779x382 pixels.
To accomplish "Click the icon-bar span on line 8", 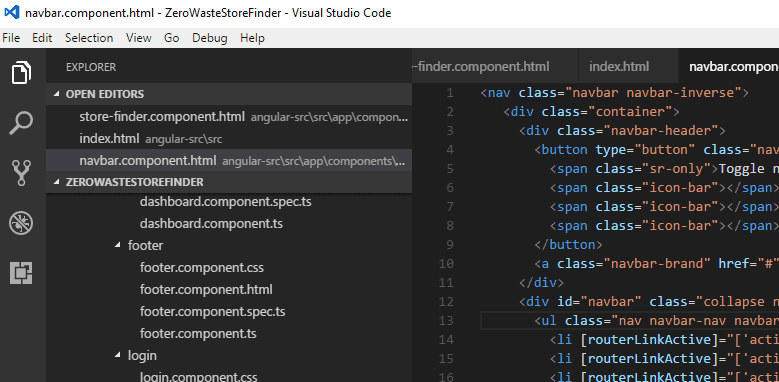I will [664, 226].
